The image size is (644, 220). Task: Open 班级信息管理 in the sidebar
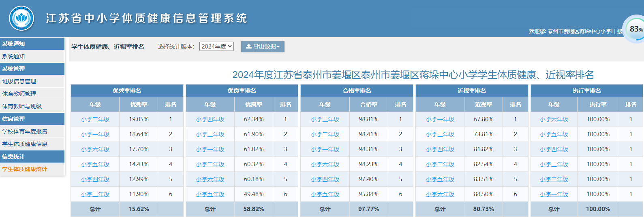pyautogui.click(x=32, y=81)
